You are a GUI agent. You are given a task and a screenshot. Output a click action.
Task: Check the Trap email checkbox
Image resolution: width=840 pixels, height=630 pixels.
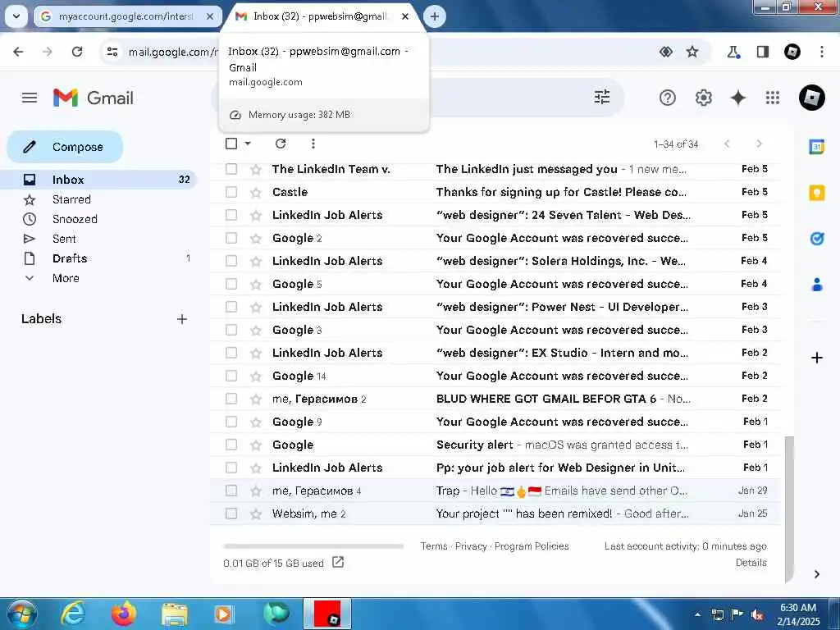[231, 491]
